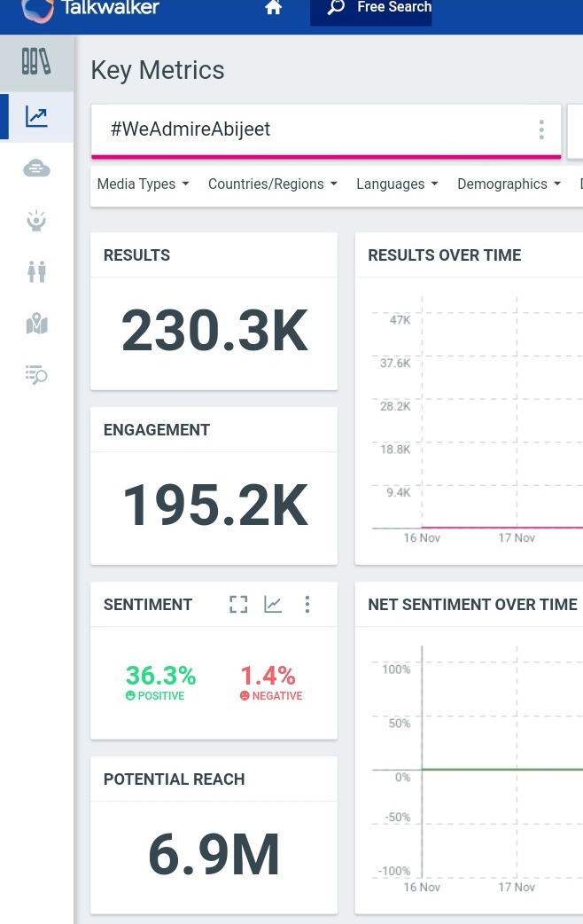Click the Free Search magnifier icon
This screenshot has width=583, height=924.
[336, 8]
